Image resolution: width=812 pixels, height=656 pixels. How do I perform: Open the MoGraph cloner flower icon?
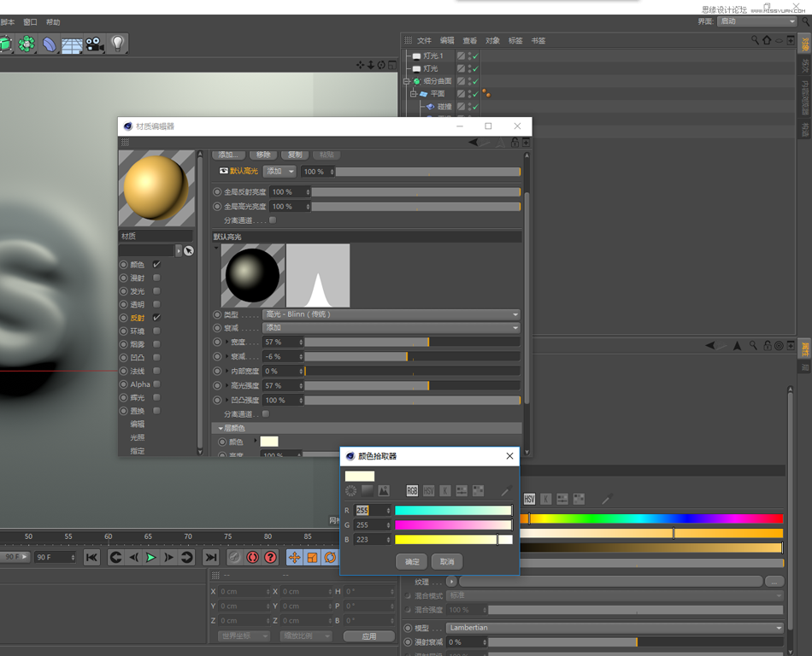(x=26, y=44)
